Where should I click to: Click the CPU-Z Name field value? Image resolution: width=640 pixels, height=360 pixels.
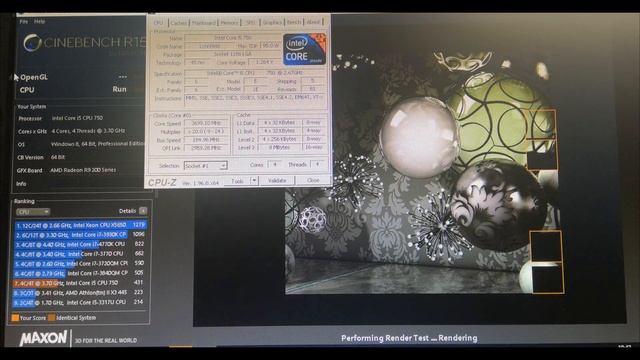(233, 38)
